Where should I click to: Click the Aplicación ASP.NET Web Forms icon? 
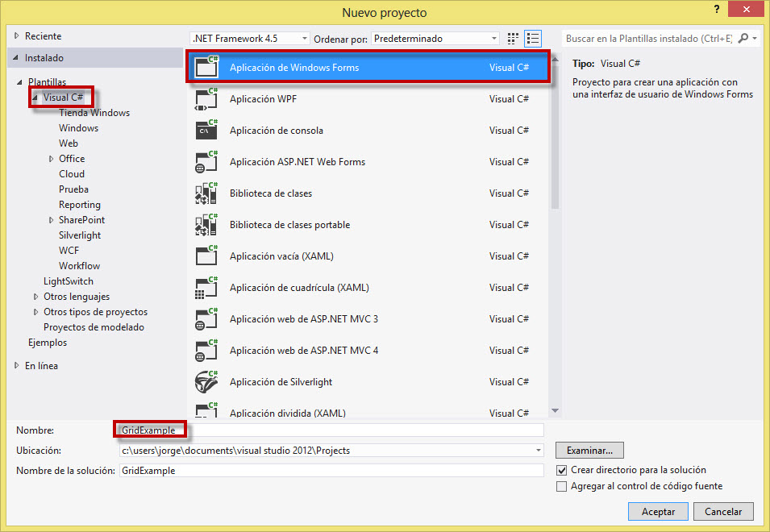tap(206, 162)
